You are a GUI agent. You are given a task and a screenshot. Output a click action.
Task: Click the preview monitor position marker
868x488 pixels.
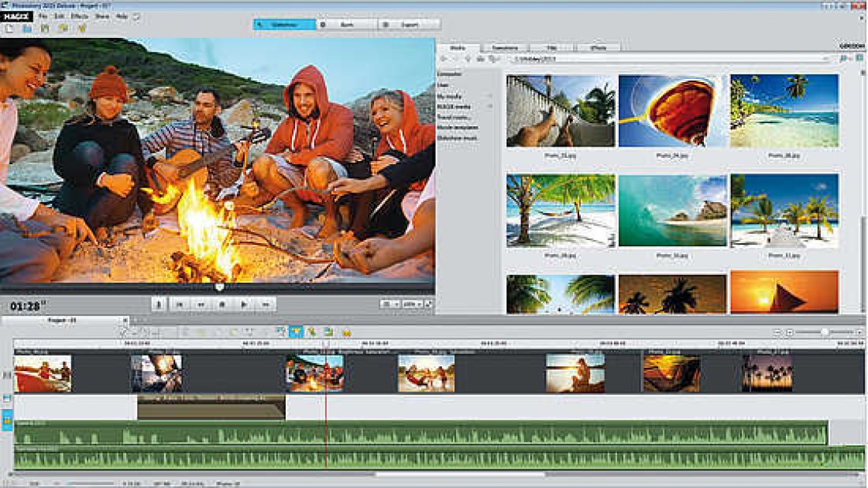pyautogui.click(x=219, y=287)
